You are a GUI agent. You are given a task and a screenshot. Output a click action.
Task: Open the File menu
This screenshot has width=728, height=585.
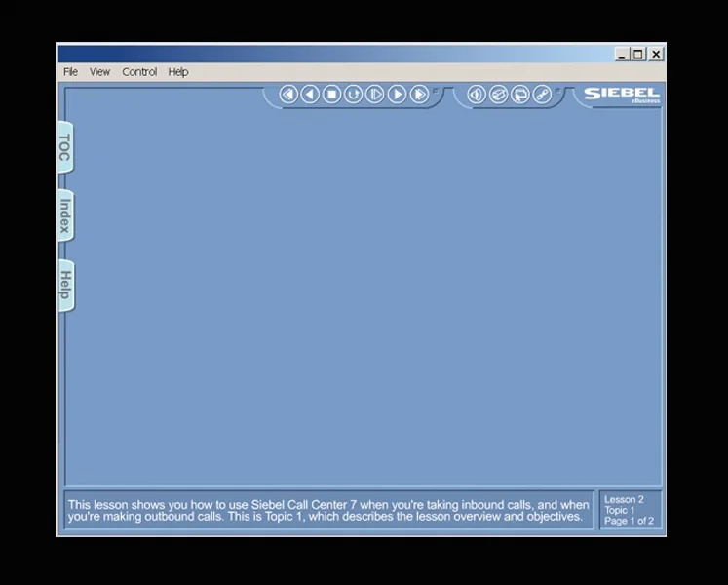pos(70,72)
